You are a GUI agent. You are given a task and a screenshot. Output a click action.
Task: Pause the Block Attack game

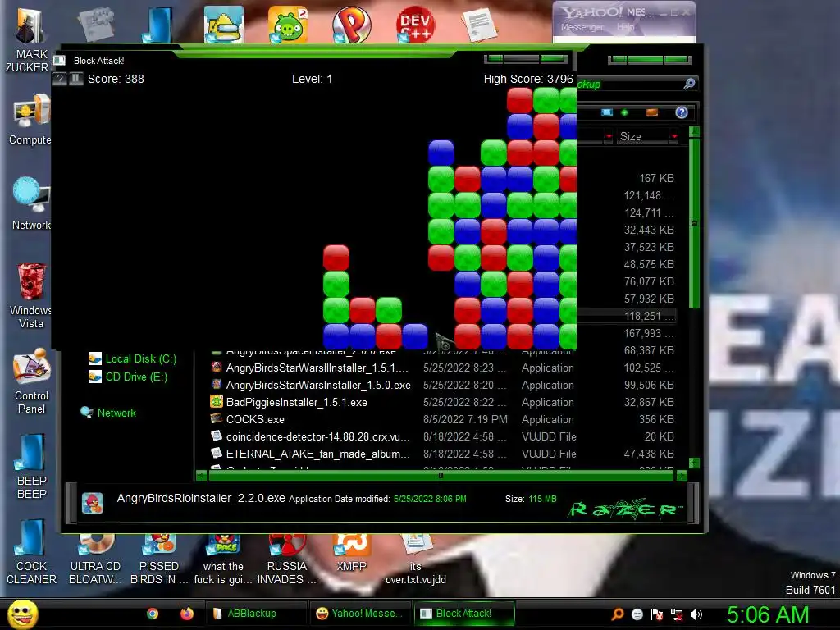point(76,80)
